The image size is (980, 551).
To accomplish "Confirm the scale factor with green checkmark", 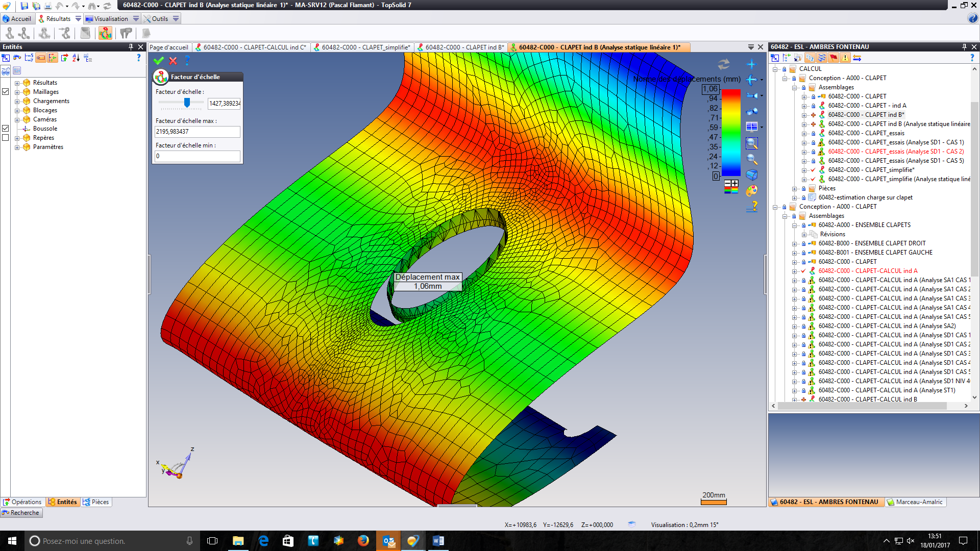I will pyautogui.click(x=159, y=61).
